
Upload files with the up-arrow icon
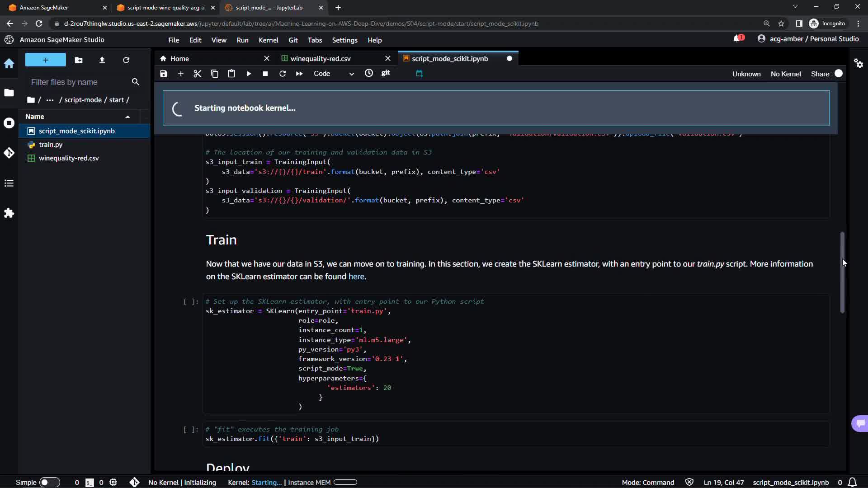(x=102, y=60)
